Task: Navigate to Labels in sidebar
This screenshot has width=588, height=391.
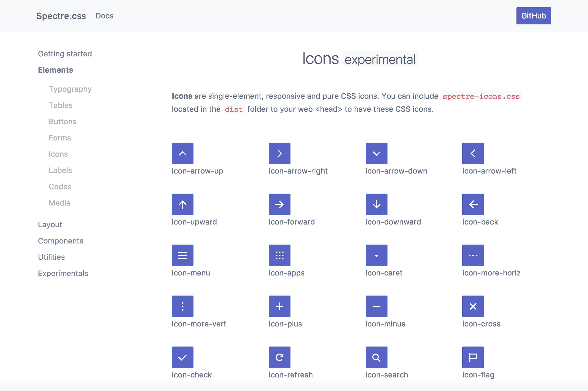Action: pos(60,170)
